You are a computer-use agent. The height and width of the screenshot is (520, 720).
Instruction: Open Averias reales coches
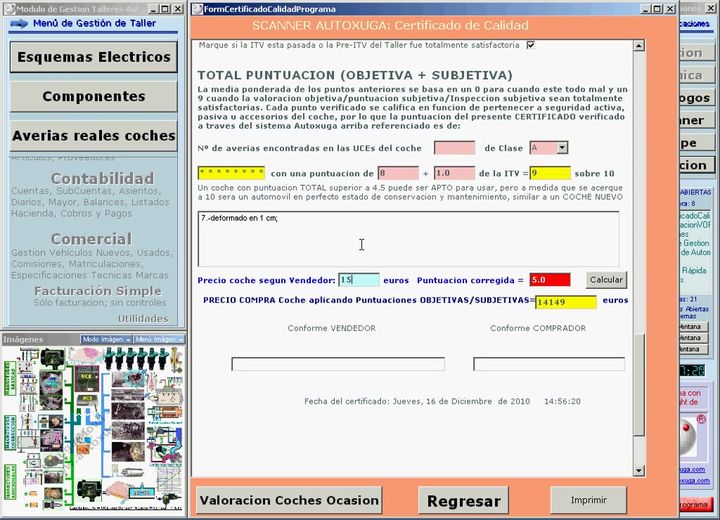(x=94, y=136)
